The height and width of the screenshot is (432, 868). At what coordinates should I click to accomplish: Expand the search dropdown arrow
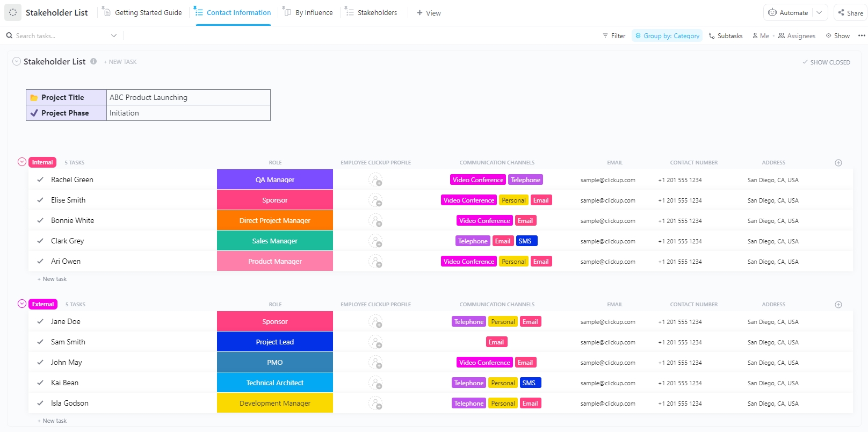[x=114, y=35]
